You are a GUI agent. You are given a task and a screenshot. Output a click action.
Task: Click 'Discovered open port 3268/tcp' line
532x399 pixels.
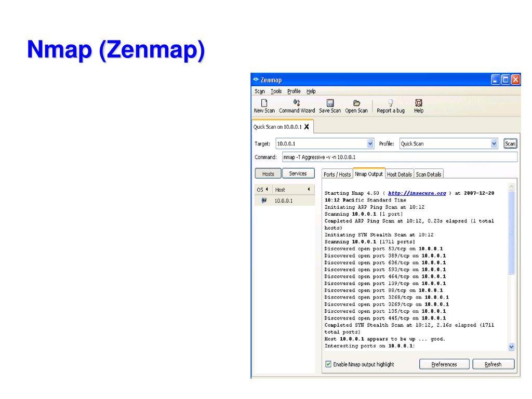(x=387, y=297)
